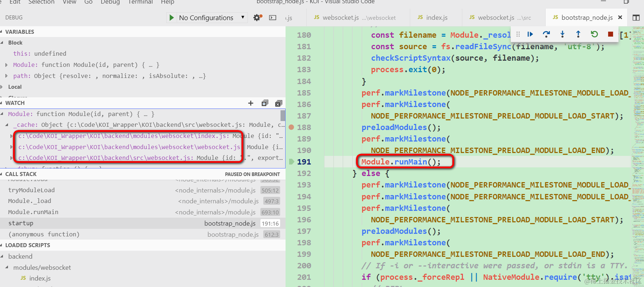Screen dimensions: 644x287
Task: Collapse the Module watch expression
Action: click(2, 114)
